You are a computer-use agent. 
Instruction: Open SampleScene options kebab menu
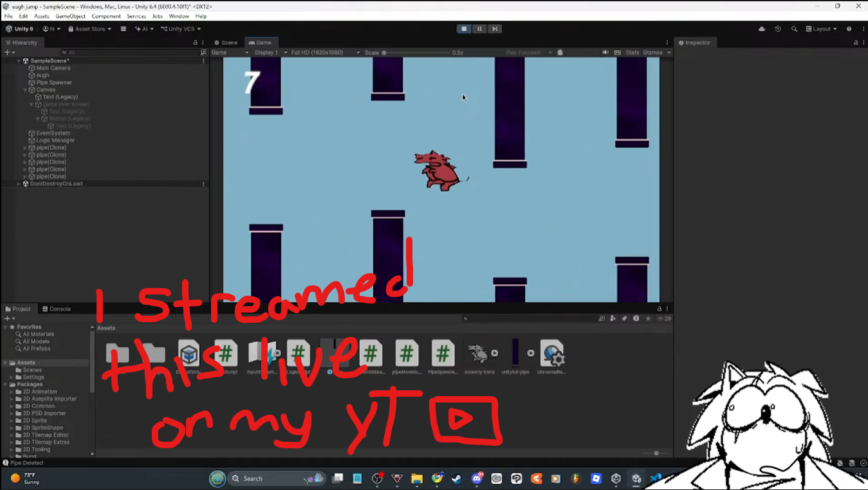[x=203, y=61]
